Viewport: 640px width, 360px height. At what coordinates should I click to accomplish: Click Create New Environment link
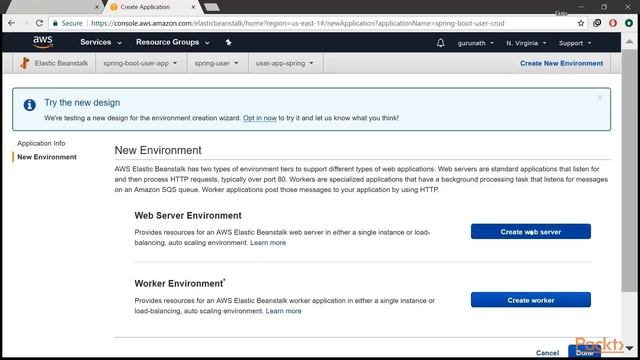coord(561,63)
